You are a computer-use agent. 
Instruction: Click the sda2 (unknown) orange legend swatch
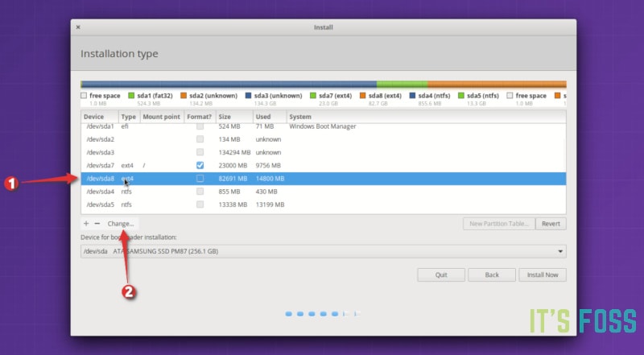click(x=184, y=96)
